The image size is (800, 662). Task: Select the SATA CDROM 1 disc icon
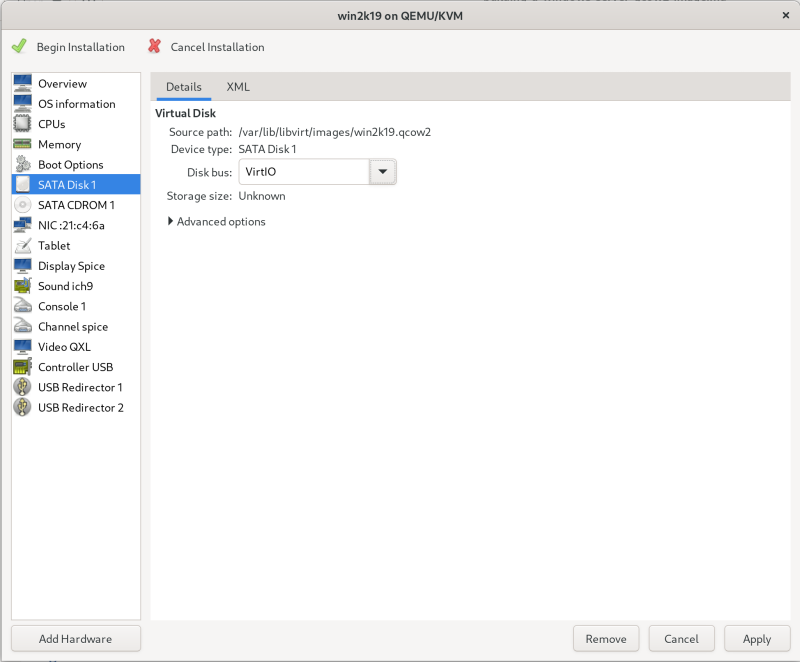[22, 205]
